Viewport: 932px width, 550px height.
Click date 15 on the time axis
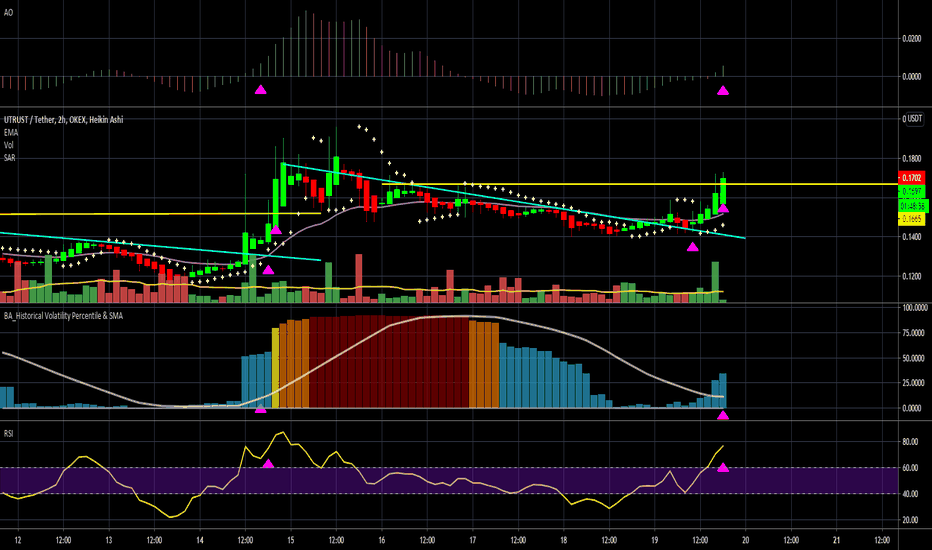(291, 540)
